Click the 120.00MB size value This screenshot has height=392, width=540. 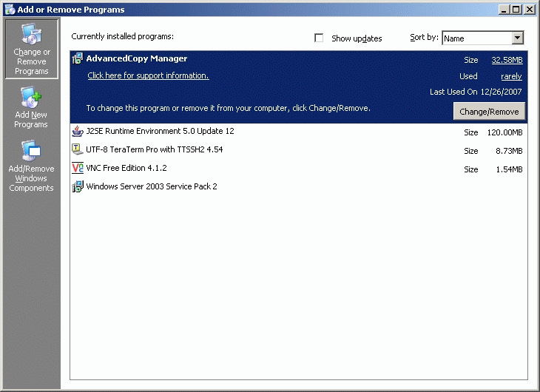(505, 132)
